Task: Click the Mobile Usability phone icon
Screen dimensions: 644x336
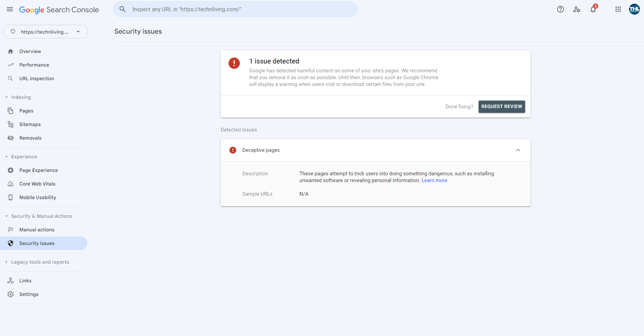Action: point(11,197)
